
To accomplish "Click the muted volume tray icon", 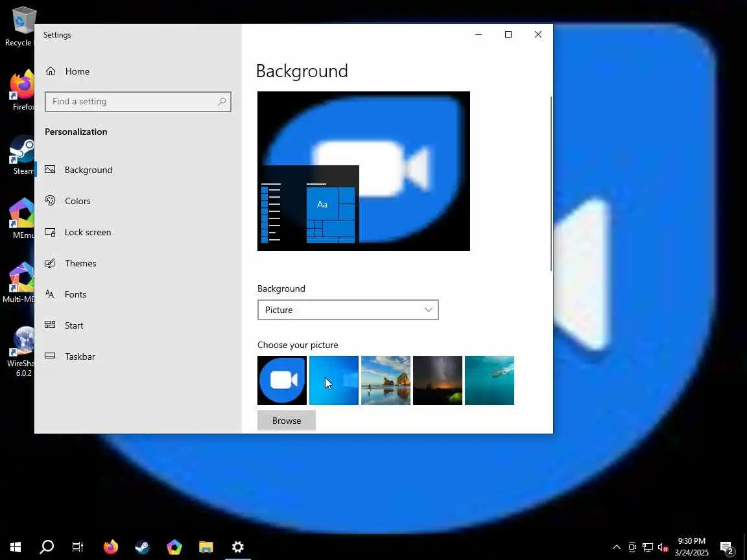I will coord(663,547).
